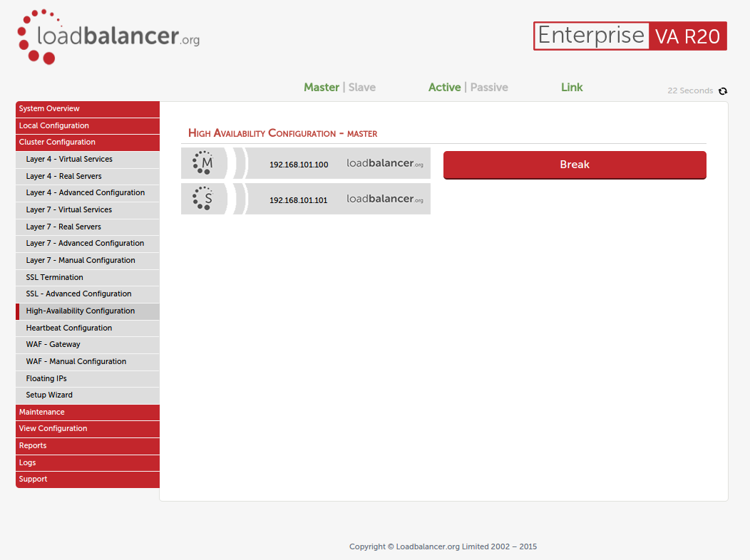750x560 pixels.
Task: Navigate to WAF - Manual Configuration
Action: click(88, 362)
